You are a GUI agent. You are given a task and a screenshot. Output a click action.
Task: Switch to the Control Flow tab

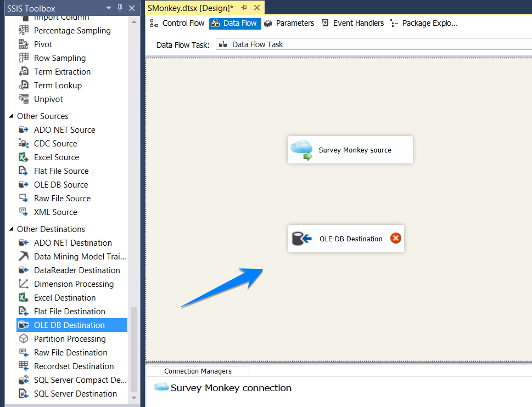tap(177, 23)
